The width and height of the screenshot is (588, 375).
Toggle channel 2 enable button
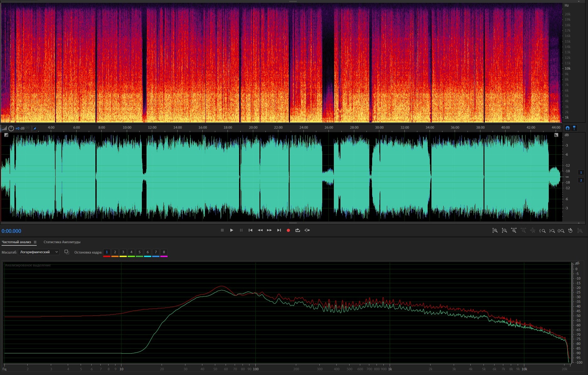point(581,180)
